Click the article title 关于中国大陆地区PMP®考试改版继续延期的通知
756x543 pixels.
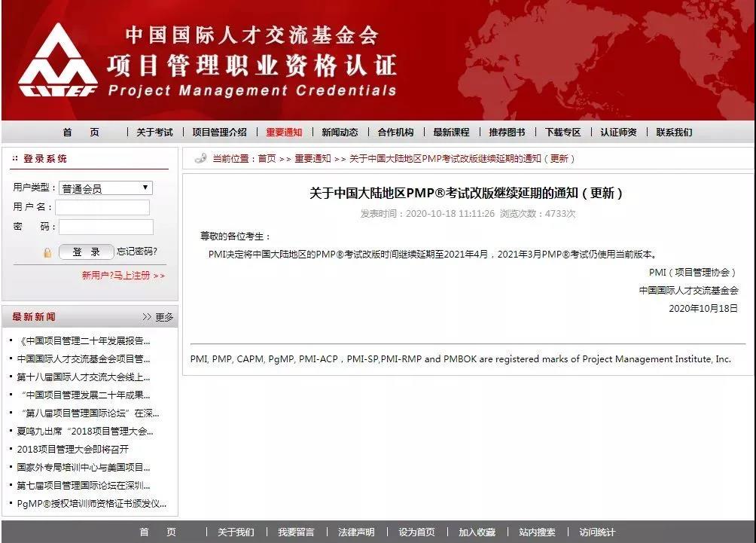[x=466, y=194]
